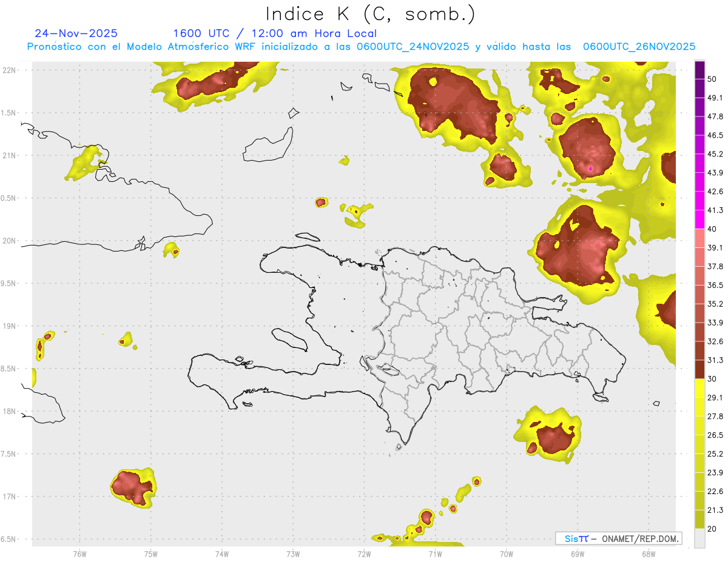Click the color scale label '43.9'
The width and height of the screenshot is (728, 562).
coord(715,173)
